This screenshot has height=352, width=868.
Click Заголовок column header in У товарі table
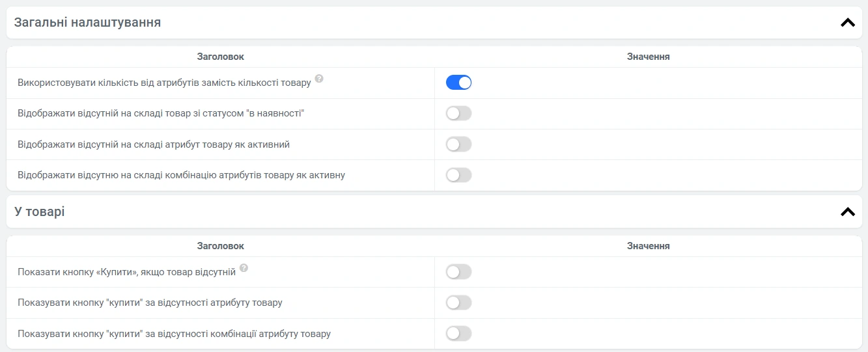(220, 246)
